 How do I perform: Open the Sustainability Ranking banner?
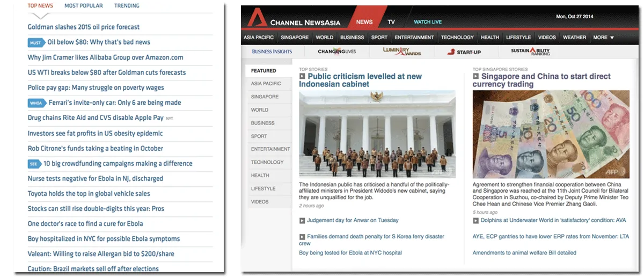point(531,52)
